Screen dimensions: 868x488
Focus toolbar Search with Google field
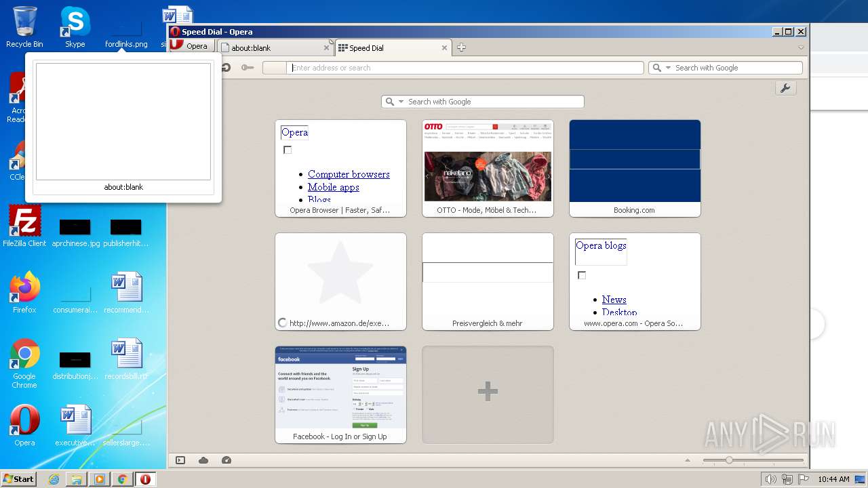click(x=726, y=68)
